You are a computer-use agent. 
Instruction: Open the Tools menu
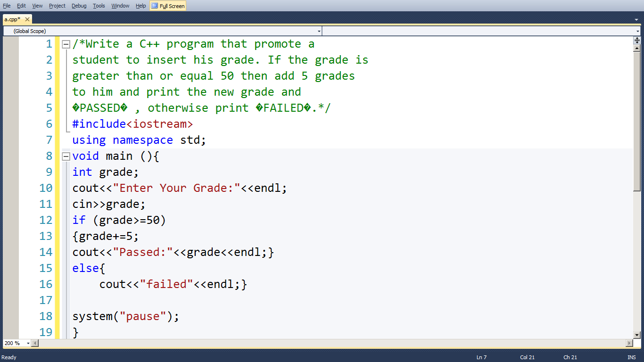click(99, 6)
